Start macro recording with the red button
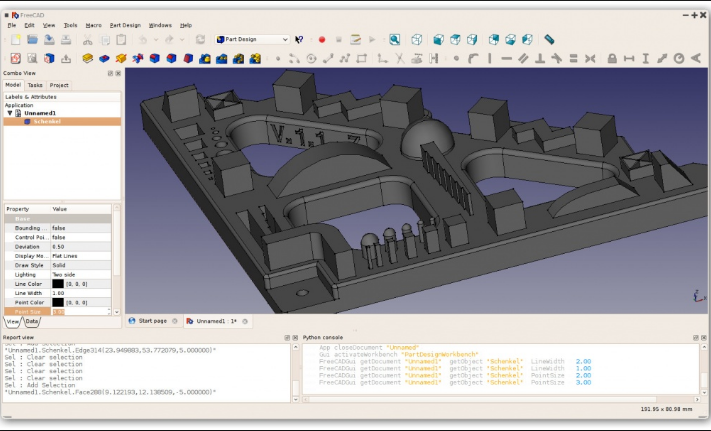 [322, 40]
